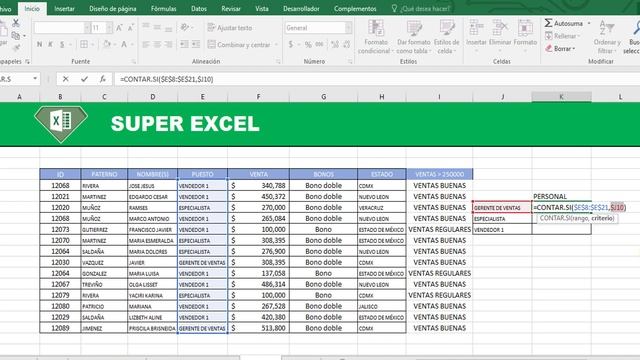Image resolution: width=640 pixels, height=360 pixels.
Task: Open Ordenar y filtrar menu
Action: pos(607,37)
